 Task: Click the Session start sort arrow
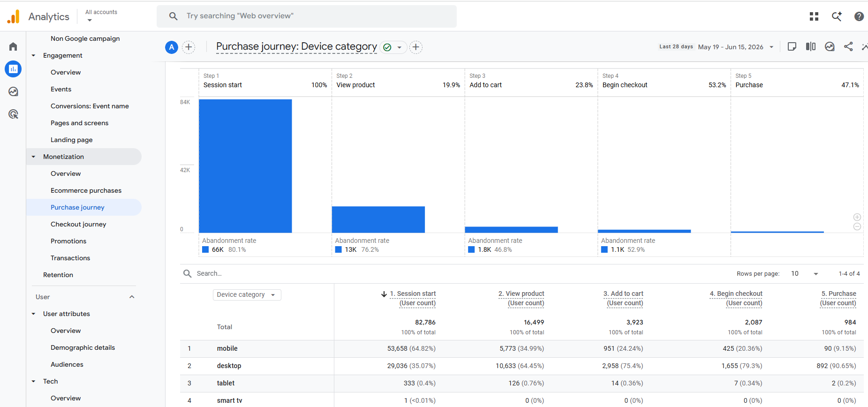[384, 294]
